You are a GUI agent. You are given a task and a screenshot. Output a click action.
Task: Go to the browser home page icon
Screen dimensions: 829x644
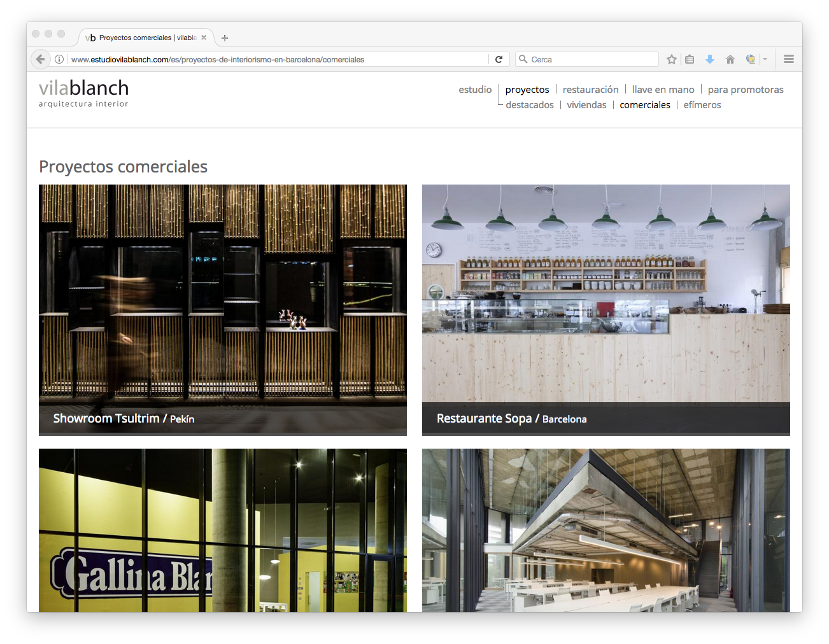pyautogui.click(x=730, y=59)
